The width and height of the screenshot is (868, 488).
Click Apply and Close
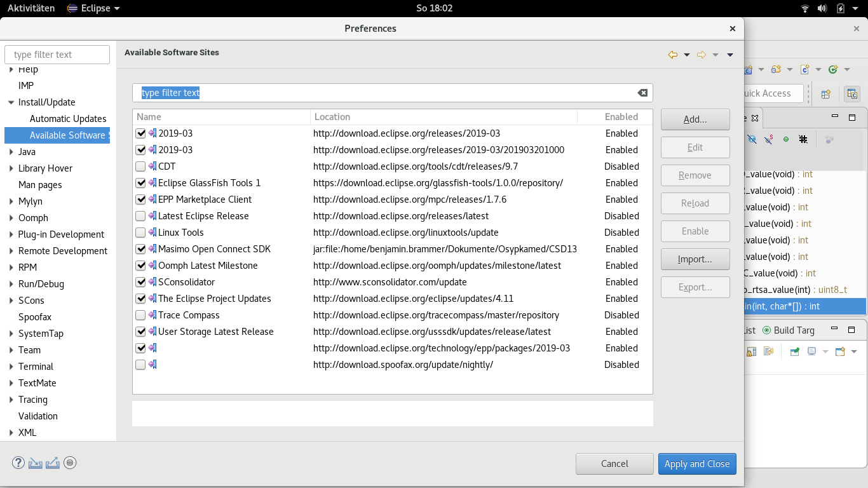[697, 464]
